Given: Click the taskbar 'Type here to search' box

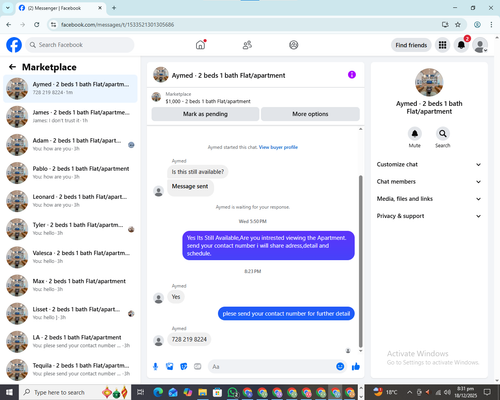Looking at the screenshot, I should (x=75, y=392).
